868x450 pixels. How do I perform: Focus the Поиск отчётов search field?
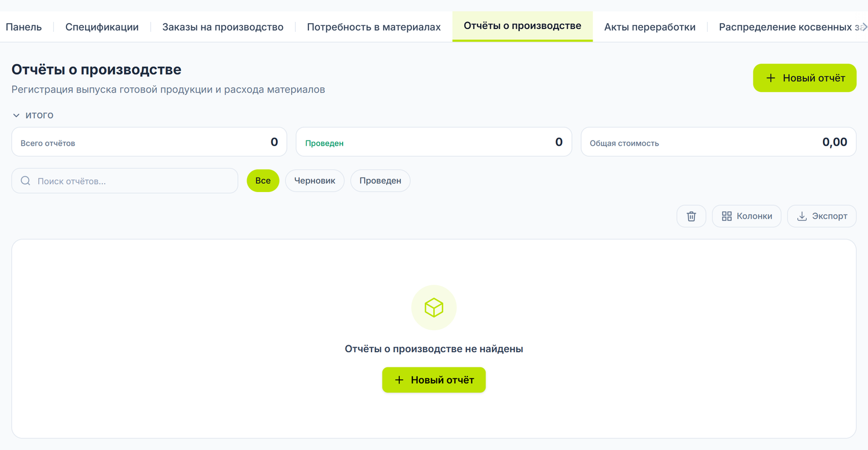(125, 181)
